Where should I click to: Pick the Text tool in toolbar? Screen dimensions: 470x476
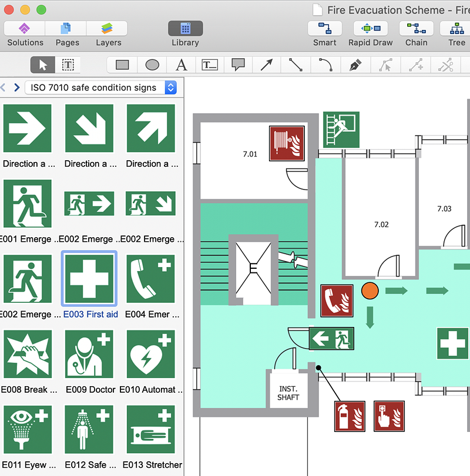pos(182,65)
